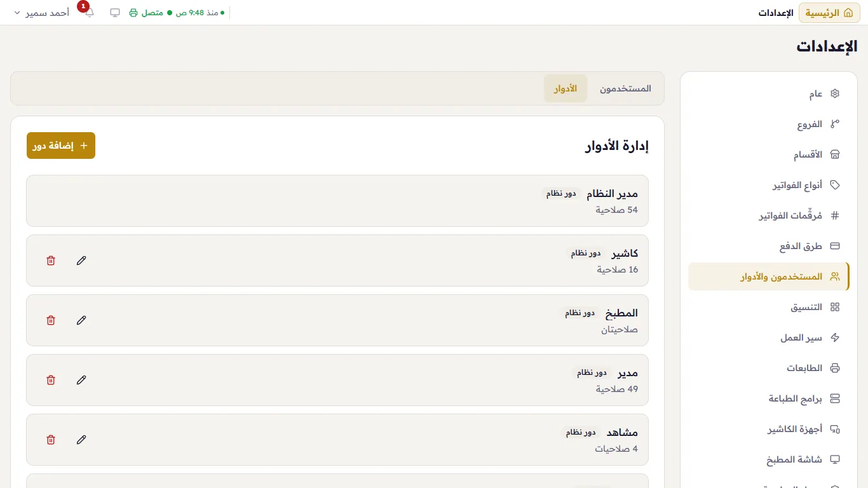
Task: Edit the المطبخ role with pencil icon
Action: click(81, 320)
